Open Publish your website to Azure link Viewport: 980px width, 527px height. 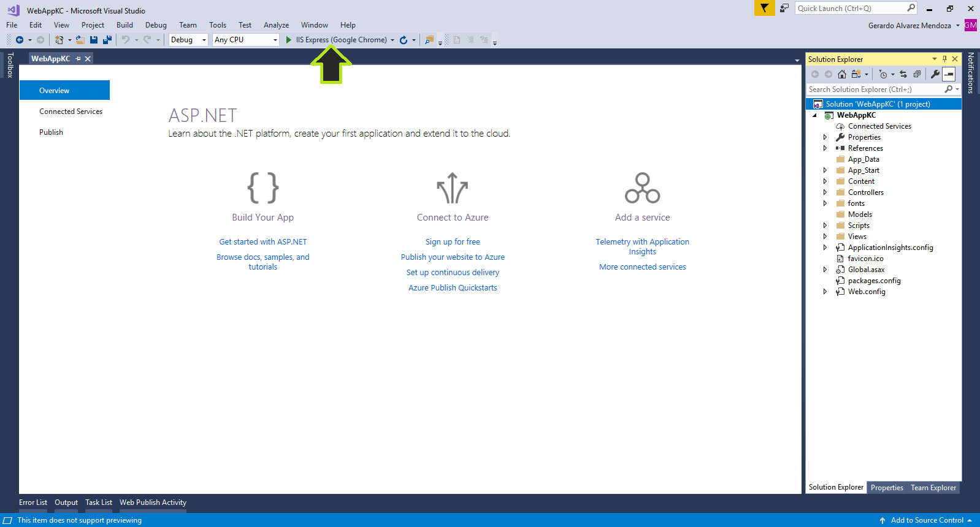click(x=453, y=257)
